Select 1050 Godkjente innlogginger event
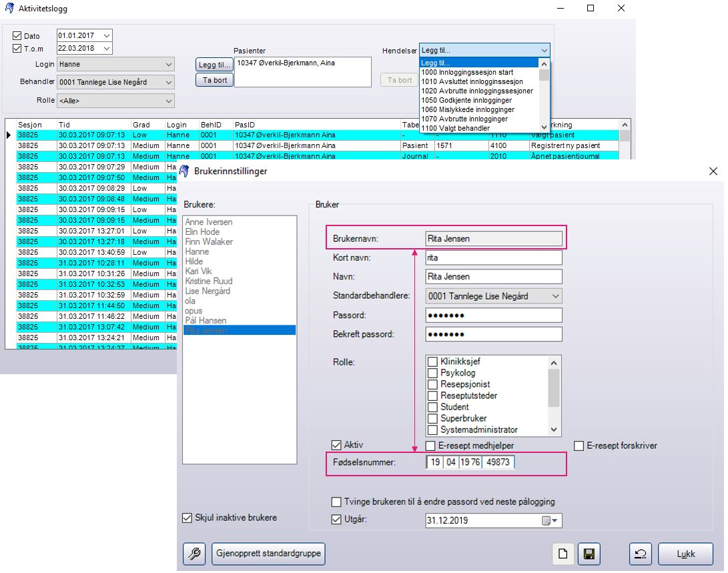 tap(478, 100)
